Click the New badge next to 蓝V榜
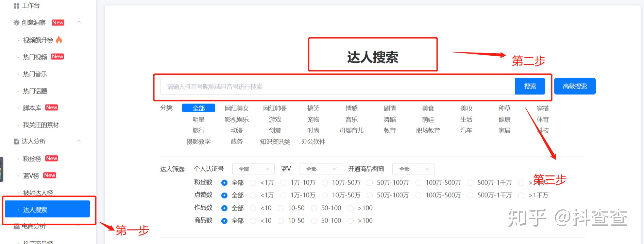Screen dimensions: 644x244 click(x=50, y=175)
